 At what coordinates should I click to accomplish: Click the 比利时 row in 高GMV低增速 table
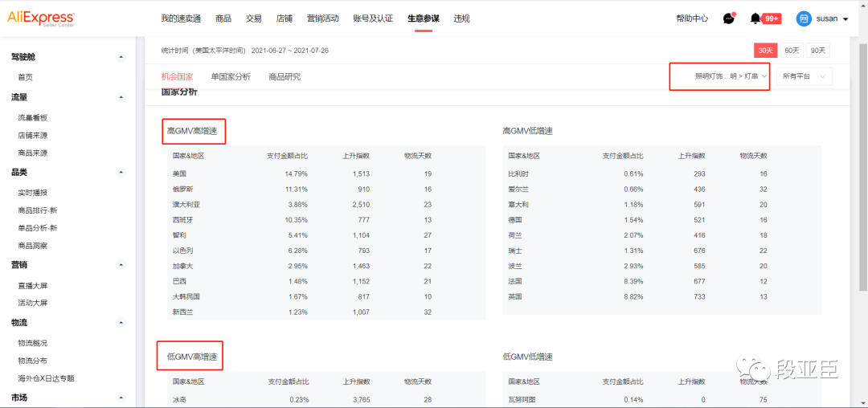coord(662,173)
